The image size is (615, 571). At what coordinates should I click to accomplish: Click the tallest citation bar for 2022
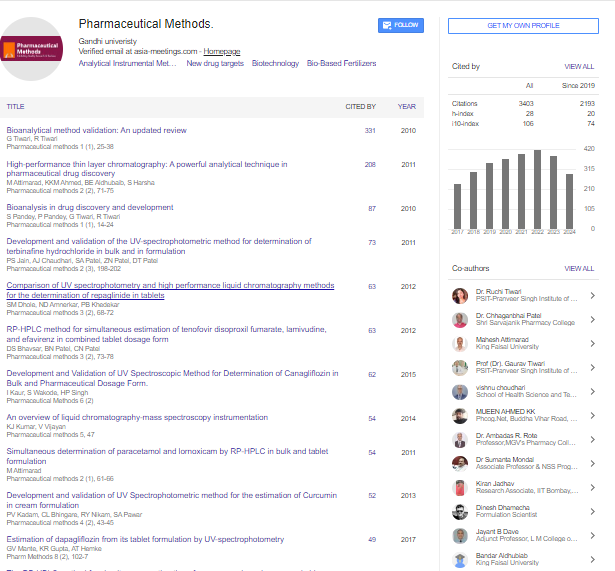pyautogui.click(x=538, y=190)
